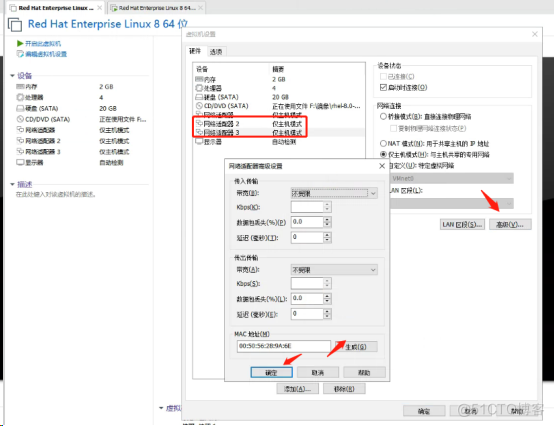554x426 pixels.
Task: Close the network adapter advanced settings dialog
Action: pyautogui.click(x=382, y=166)
